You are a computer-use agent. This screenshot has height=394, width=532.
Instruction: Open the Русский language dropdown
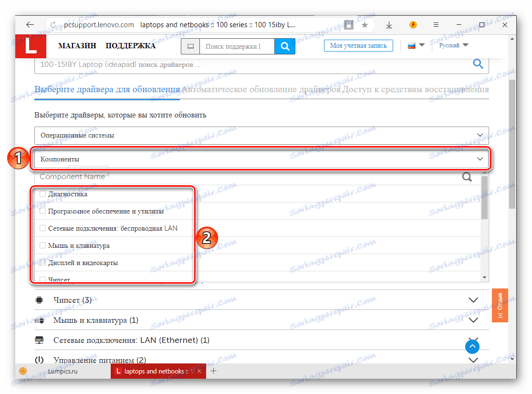coord(454,45)
